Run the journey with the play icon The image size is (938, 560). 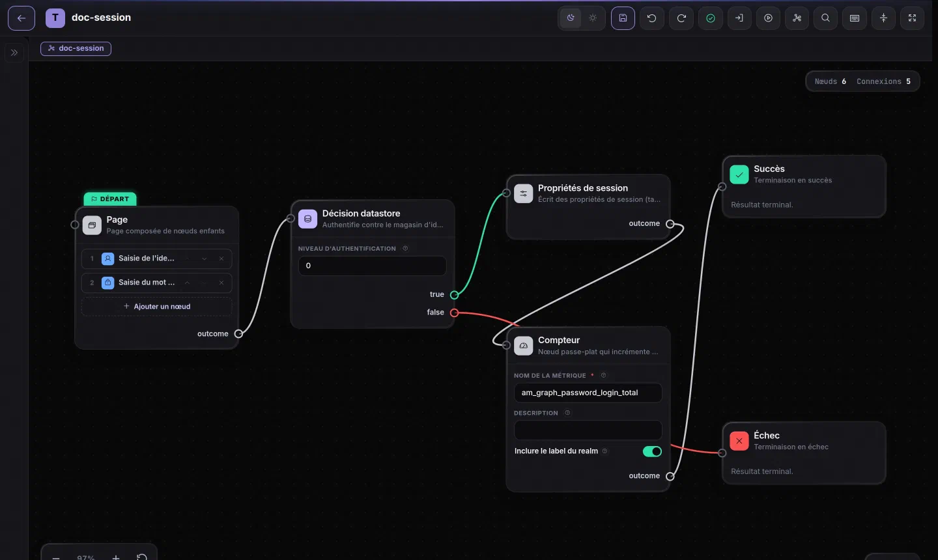(x=769, y=18)
